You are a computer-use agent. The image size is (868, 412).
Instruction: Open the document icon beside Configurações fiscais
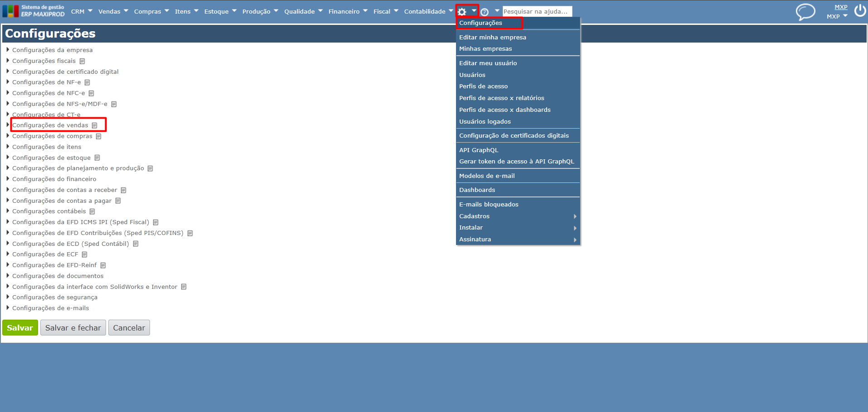click(82, 61)
